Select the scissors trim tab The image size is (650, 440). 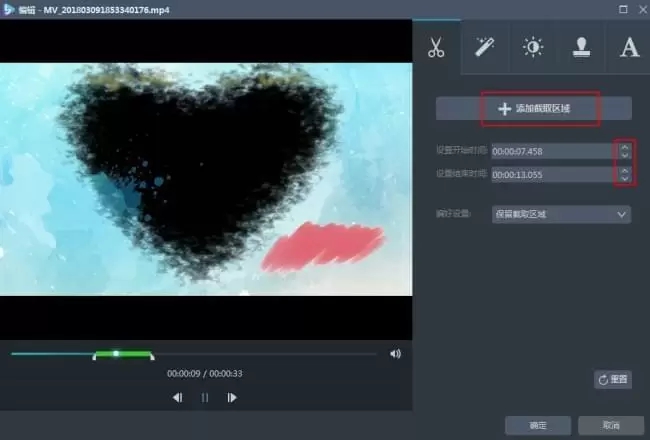[436, 47]
